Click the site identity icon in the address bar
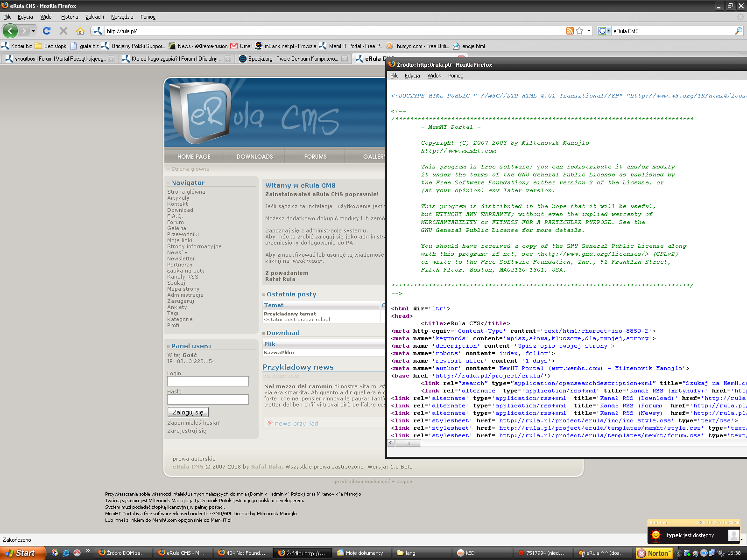 [98, 31]
